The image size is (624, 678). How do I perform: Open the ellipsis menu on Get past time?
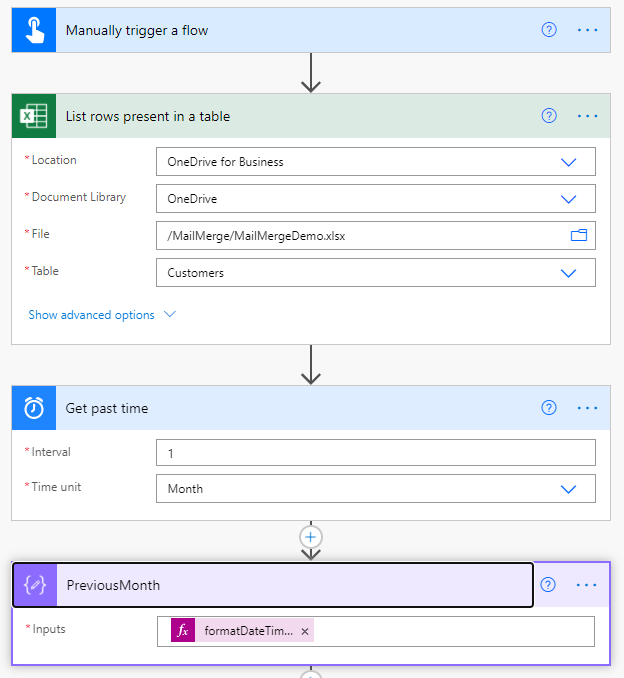point(588,408)
